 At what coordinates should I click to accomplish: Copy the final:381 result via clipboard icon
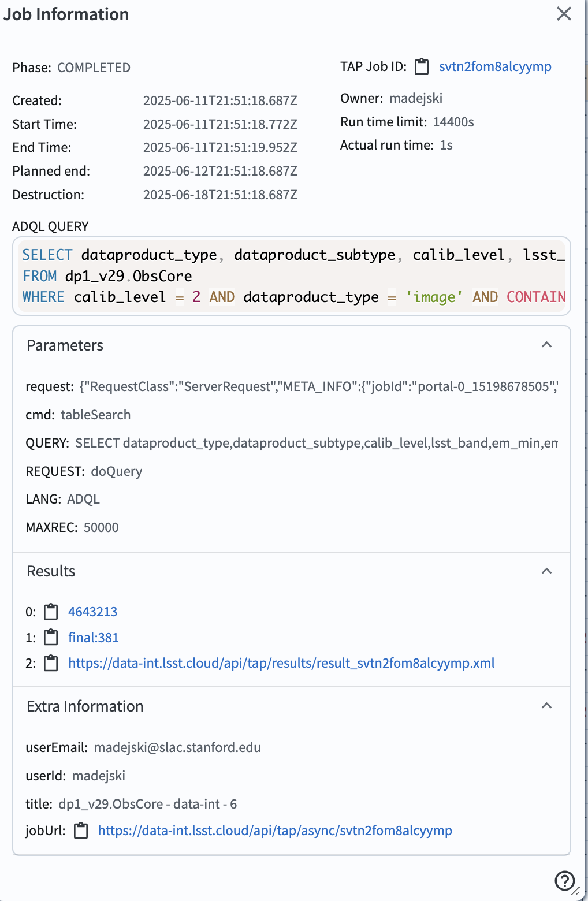coord(51,638)
